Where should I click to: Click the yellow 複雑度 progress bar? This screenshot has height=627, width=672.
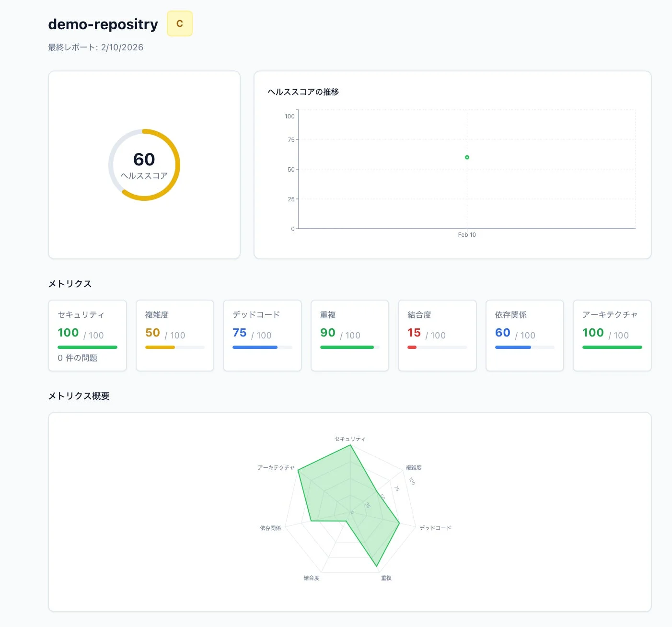(x=160, y=347)
